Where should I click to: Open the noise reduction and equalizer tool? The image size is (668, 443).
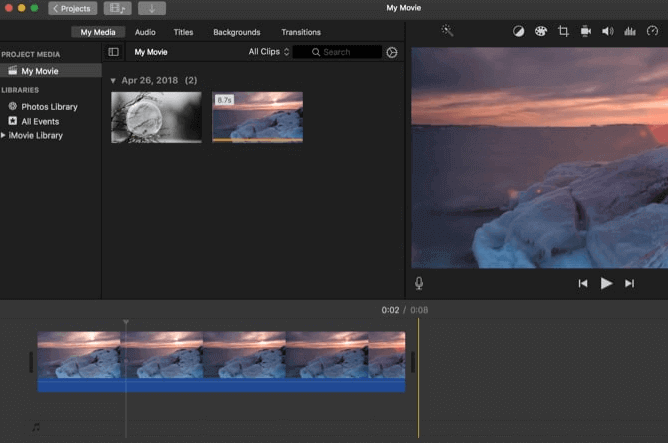pyautogui.click(x=629, y=31)
